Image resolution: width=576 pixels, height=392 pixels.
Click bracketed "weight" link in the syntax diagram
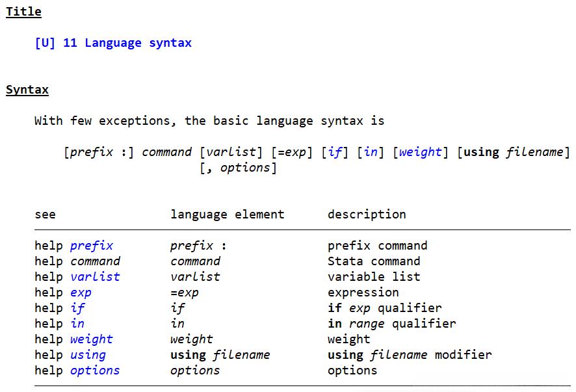tap(421, 152)
